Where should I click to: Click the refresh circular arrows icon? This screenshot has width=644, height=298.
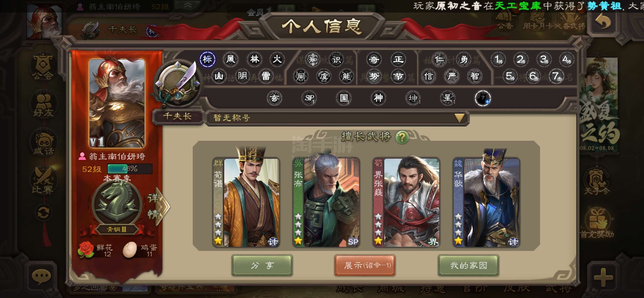44,213
